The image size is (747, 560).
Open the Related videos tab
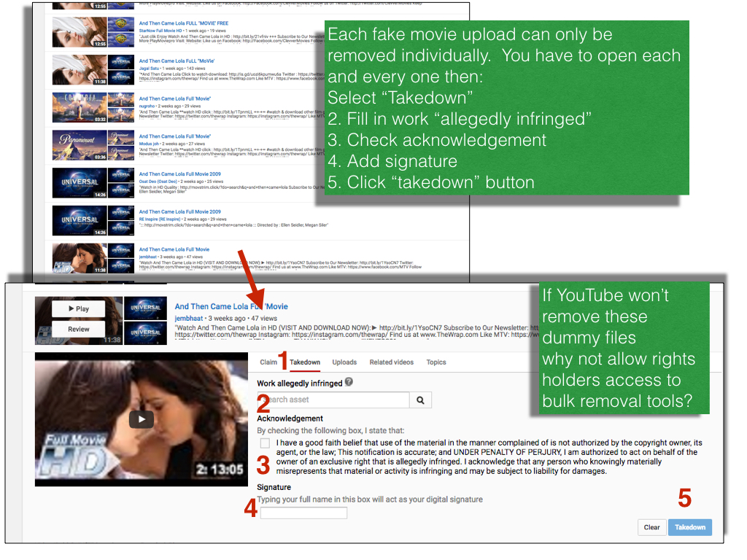click(x=392, y=362)
